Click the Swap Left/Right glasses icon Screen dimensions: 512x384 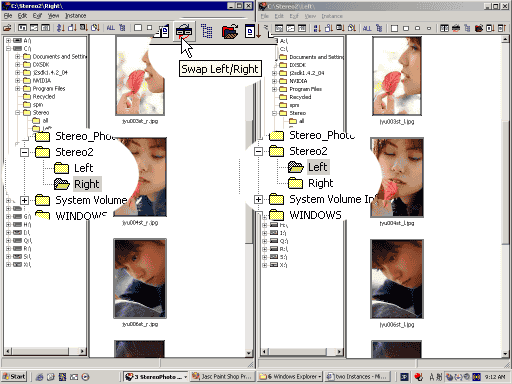(184, 31)
